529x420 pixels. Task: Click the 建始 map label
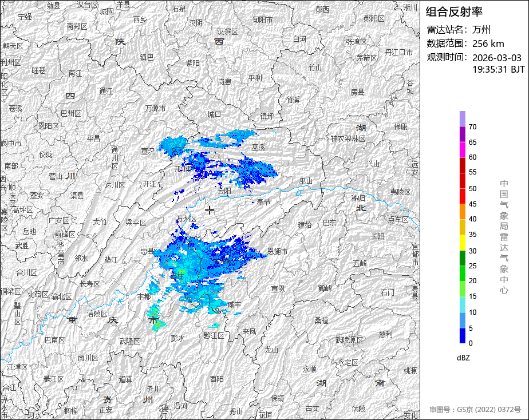click(x=305, y=225)
